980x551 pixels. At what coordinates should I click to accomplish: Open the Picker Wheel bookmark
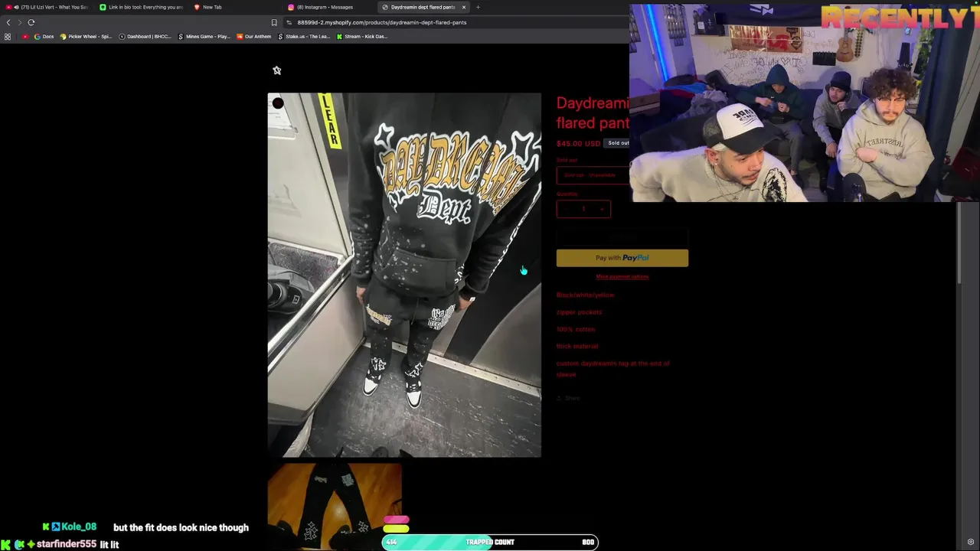click(86, 37)
